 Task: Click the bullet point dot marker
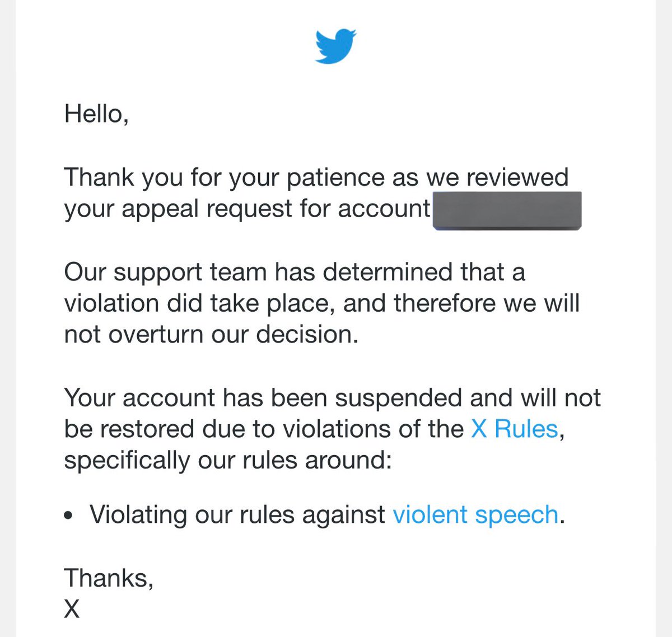point(68,516)
